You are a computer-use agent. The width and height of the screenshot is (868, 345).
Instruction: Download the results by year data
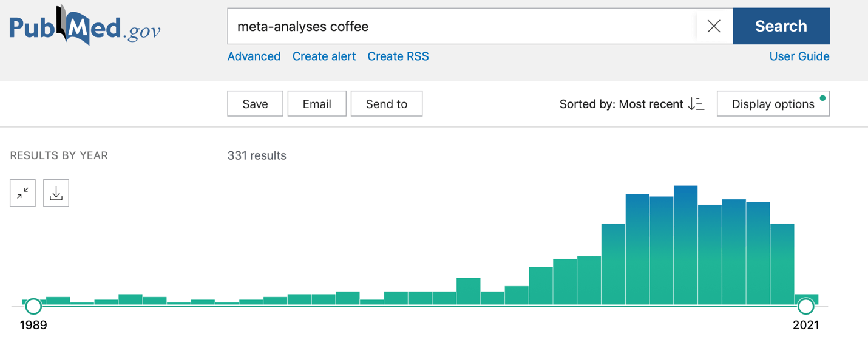[x=56, y=193]
